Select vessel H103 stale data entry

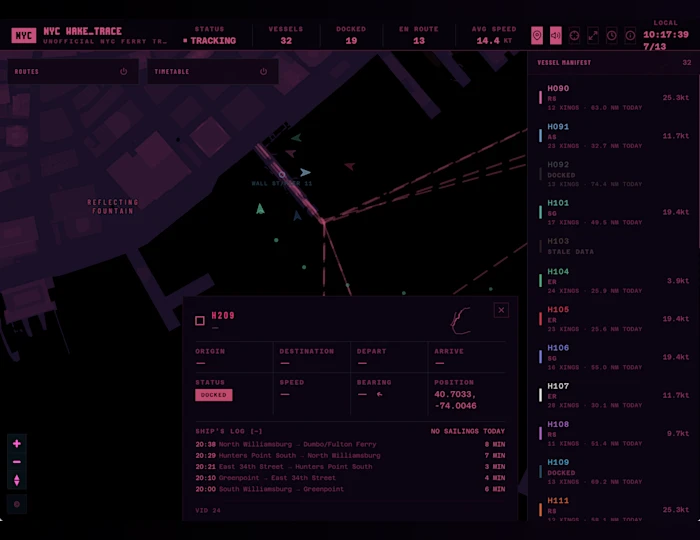[613, 246]
